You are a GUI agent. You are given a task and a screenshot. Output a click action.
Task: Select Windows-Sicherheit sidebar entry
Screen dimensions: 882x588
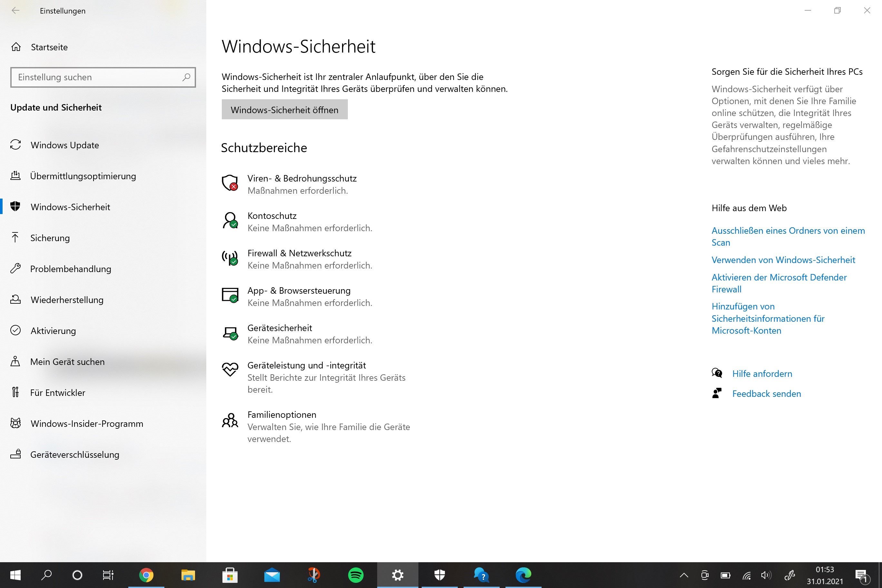(103, 207)
